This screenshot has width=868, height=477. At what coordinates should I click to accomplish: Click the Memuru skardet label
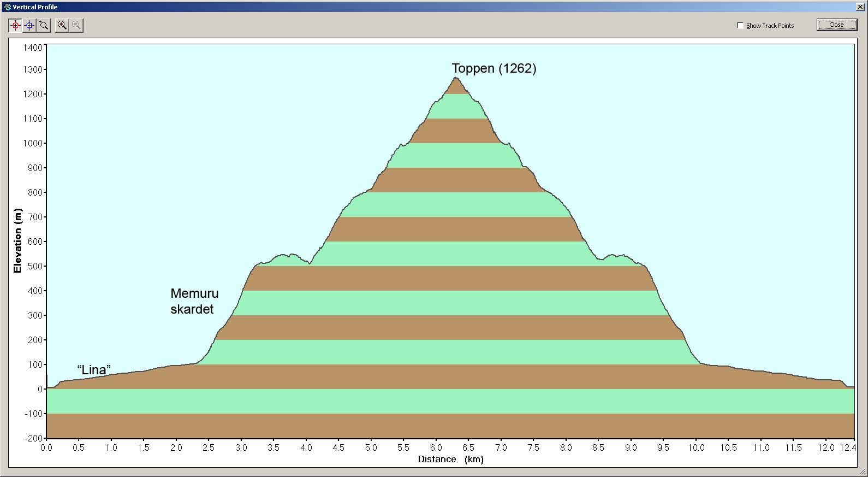(x=194, y=301)
